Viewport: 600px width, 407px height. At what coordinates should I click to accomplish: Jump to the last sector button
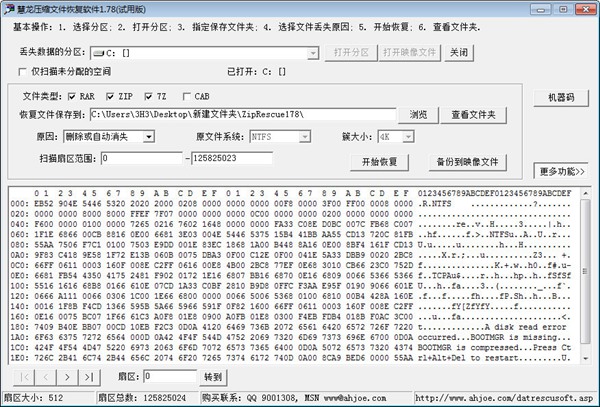89,378
